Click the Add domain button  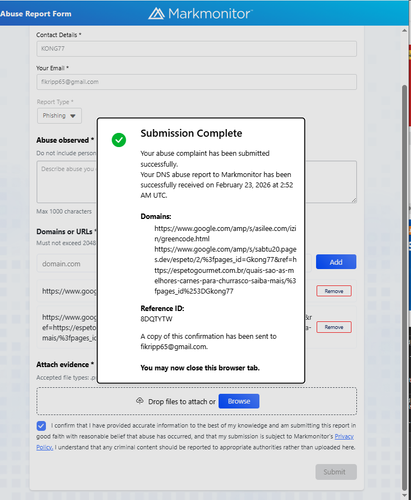tap(336, 262)
